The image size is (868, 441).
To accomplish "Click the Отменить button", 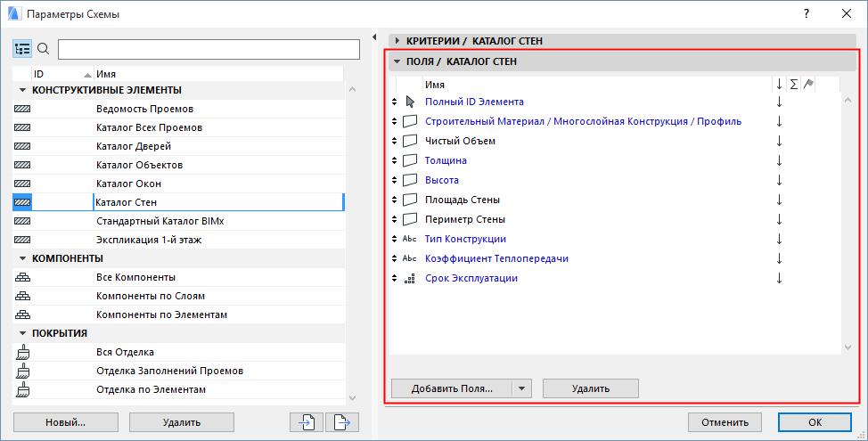I will [x=725, y=422].
